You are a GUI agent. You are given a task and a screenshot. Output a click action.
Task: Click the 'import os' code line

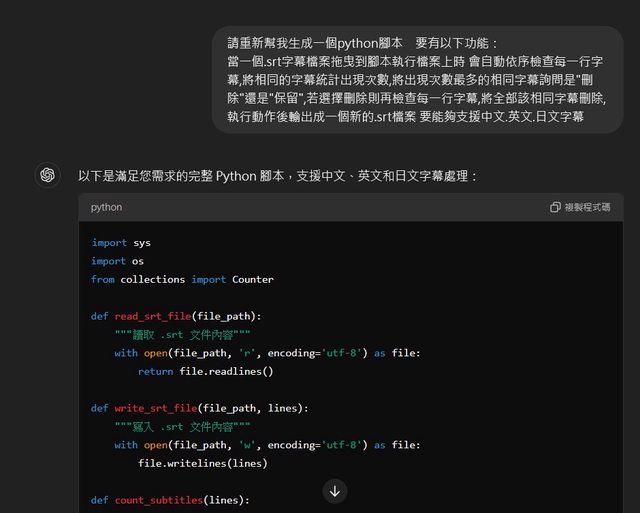point(117,261)
